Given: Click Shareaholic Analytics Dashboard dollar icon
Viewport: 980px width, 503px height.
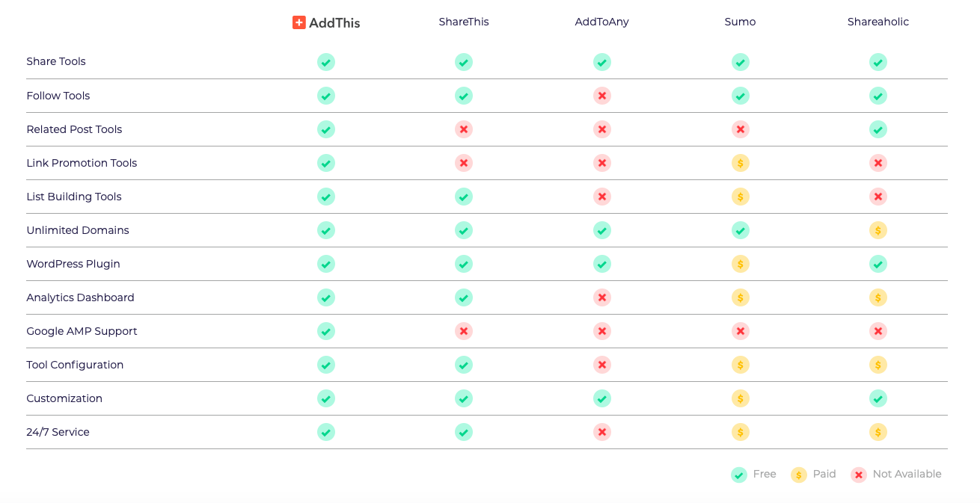Looking at the screenshot, I should [x=878, y=297].
